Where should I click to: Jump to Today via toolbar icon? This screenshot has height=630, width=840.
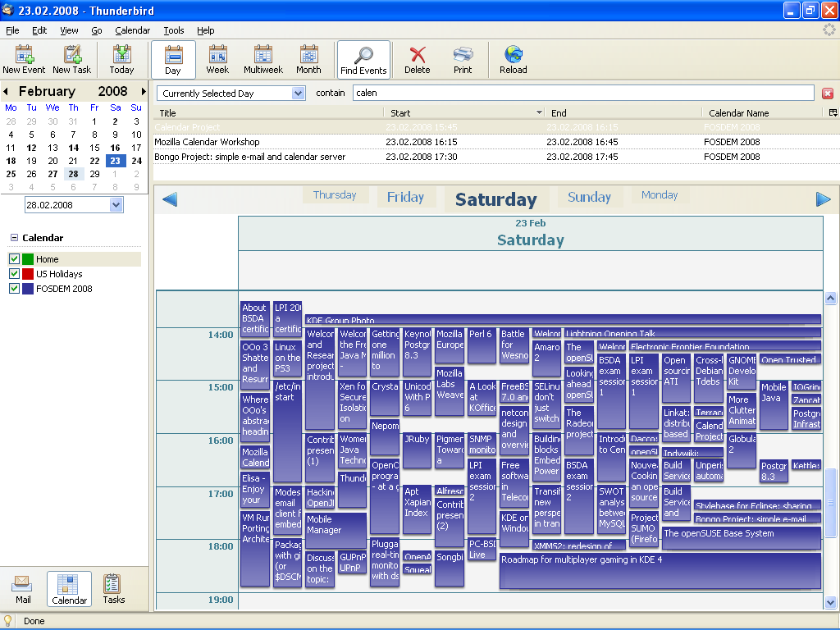tap(121, 60)
